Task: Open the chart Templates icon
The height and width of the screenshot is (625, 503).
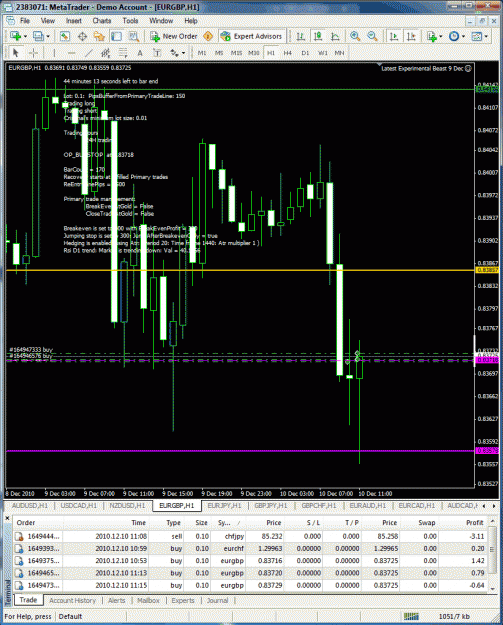Action: point(476,36)
